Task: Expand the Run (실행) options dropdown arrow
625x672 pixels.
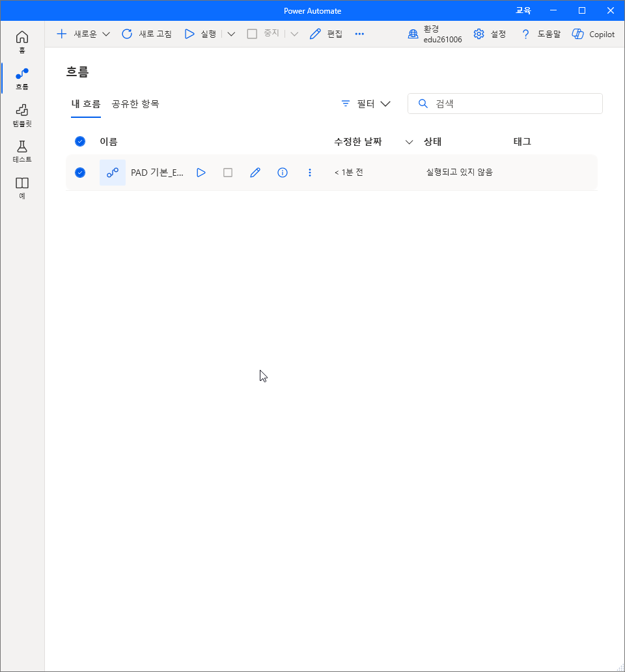Action: 231,34
